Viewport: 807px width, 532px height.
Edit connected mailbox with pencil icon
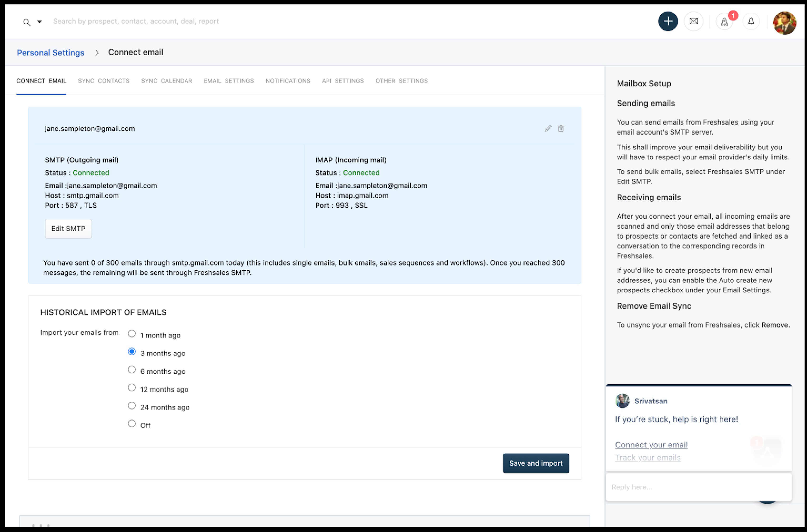tap(548, 129)
